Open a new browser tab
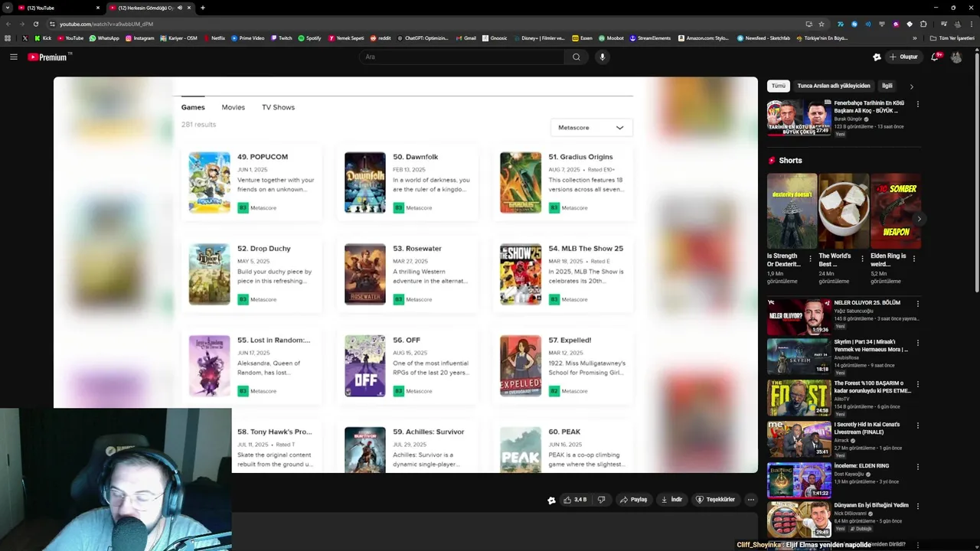This screenshot has width=980, height=551. [202, 8]
